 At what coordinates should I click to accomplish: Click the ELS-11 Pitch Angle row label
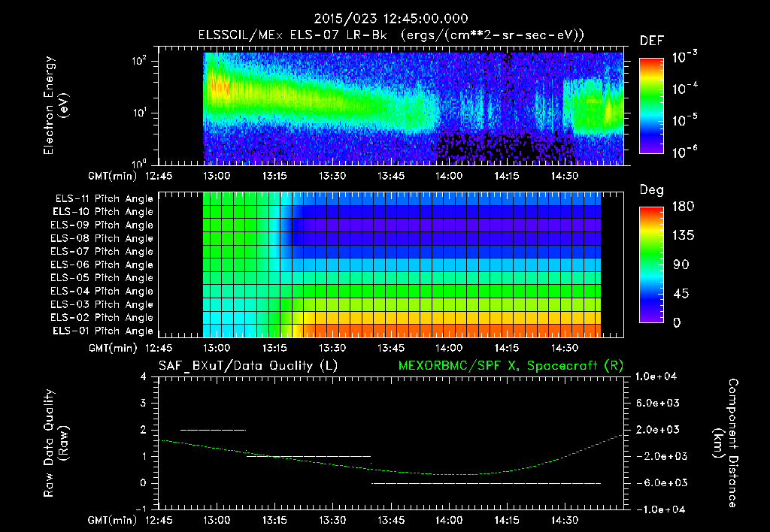point(104,199)
